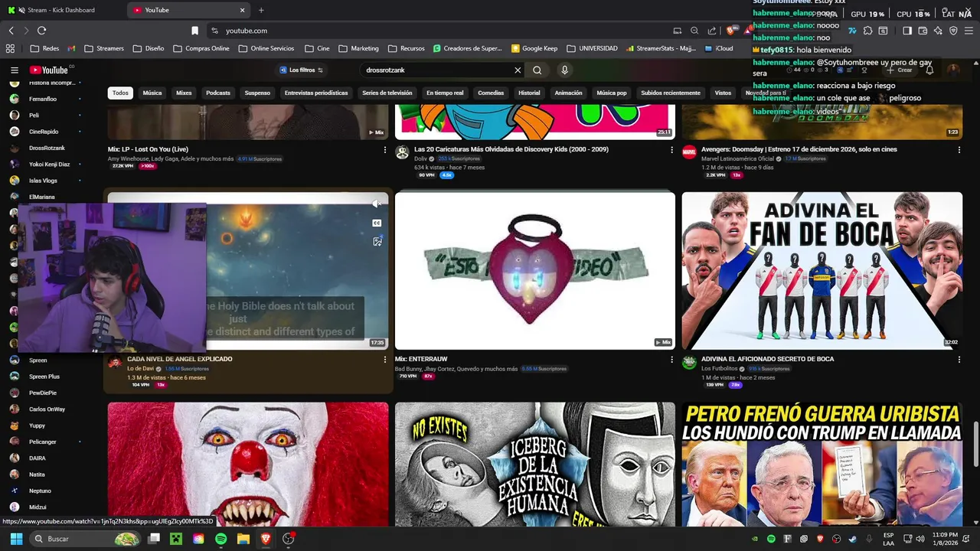This screenshot has width=980, height=551.
Task: Open the Compras Online bookmarks folder
Action: pos(201,48)
